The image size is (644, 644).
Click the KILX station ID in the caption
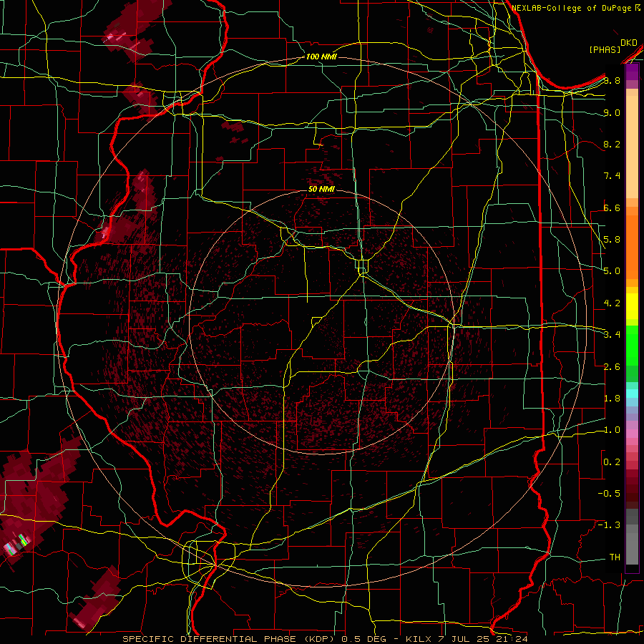point(418,639)
